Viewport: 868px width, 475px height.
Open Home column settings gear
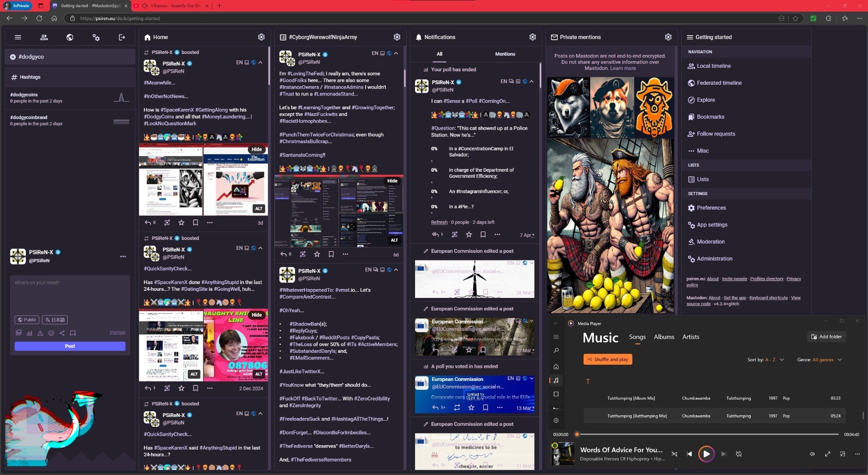click(261, 37)
